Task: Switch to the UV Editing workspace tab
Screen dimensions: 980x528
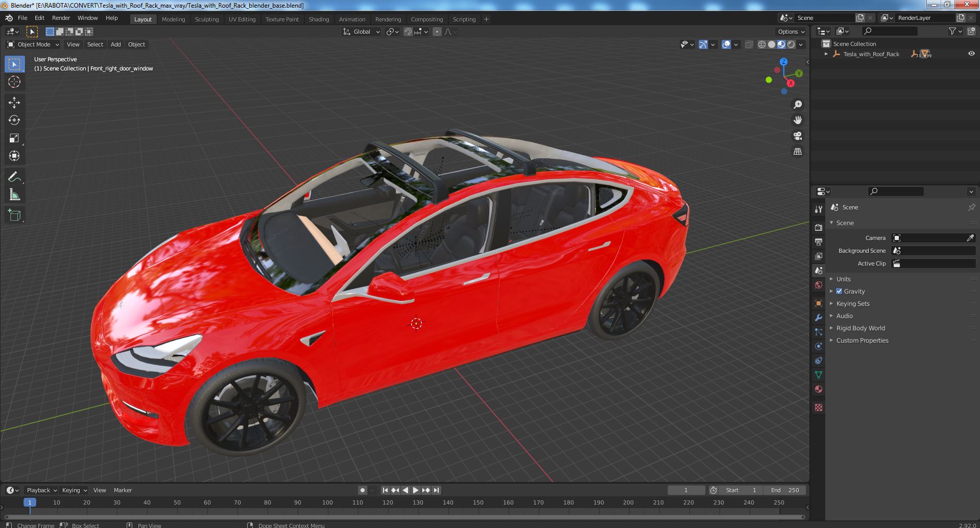Action: [242, 19]
